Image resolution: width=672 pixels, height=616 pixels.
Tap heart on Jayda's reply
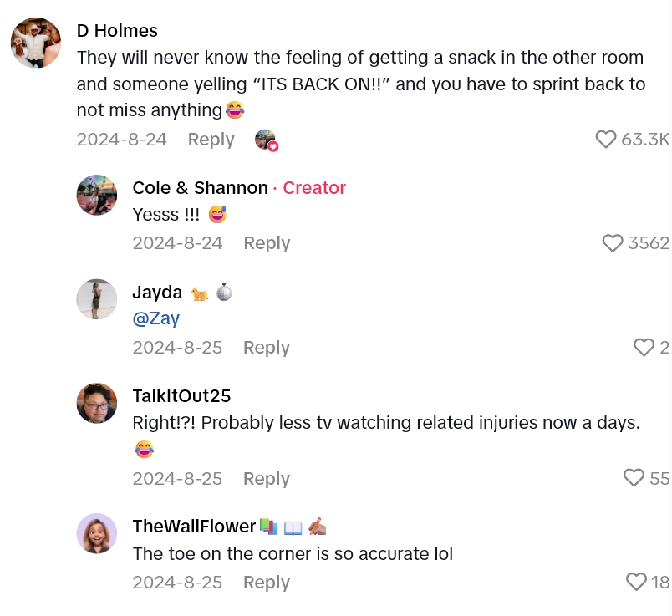[x=644, y=347]
